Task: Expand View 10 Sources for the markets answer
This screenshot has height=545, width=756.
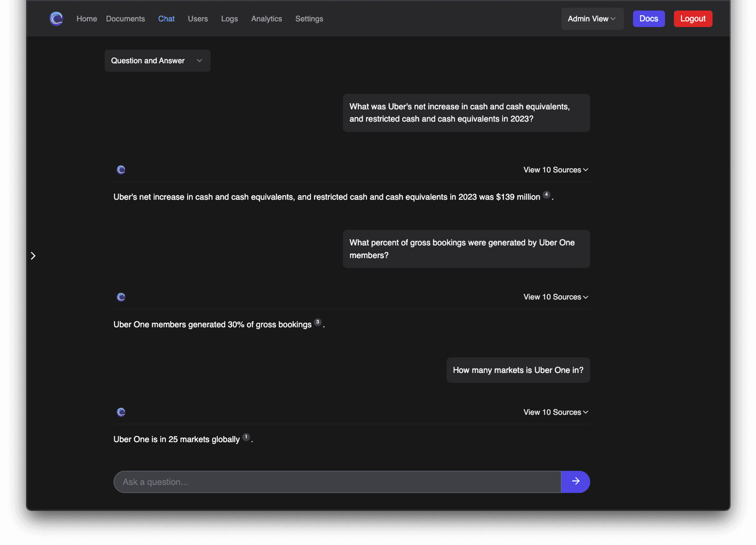Action: 556,412
